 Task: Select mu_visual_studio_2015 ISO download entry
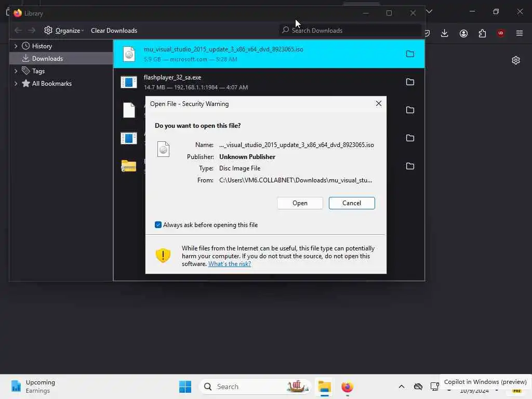pyautogui.click(x=269, y=54)
